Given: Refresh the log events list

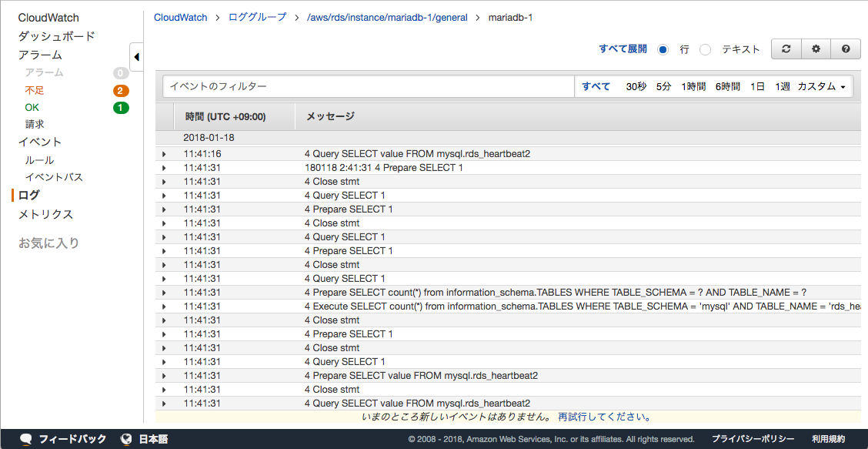Looking at the screenshot, I should click(786, 49).
